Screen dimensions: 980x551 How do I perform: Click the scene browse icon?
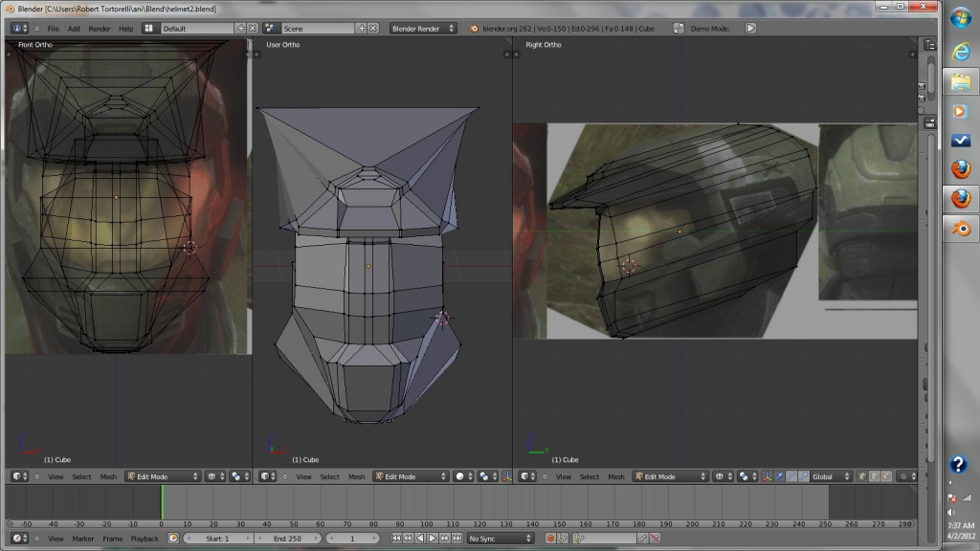(x=270, y=28)
